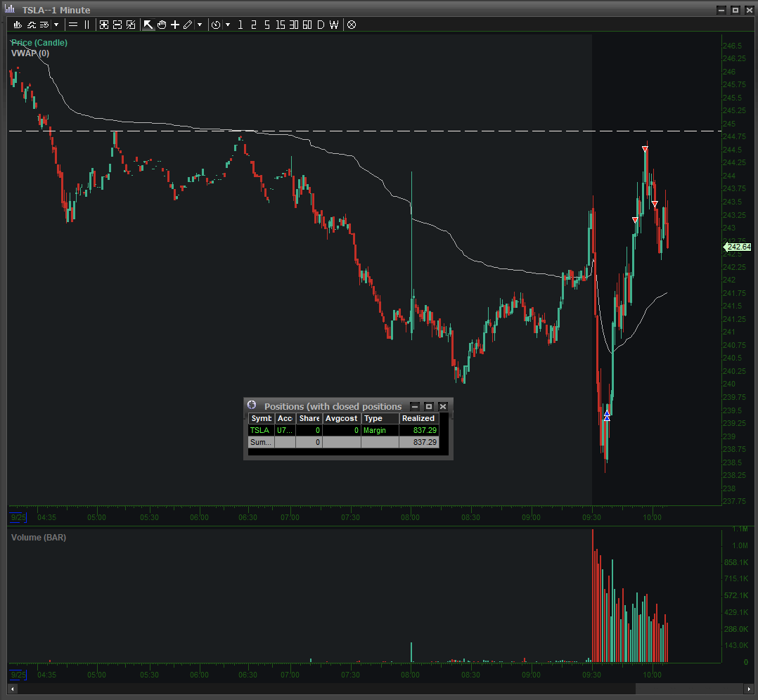Maximize the Positions window
Viewport: 758px width, 700px height.
[429, 406]
